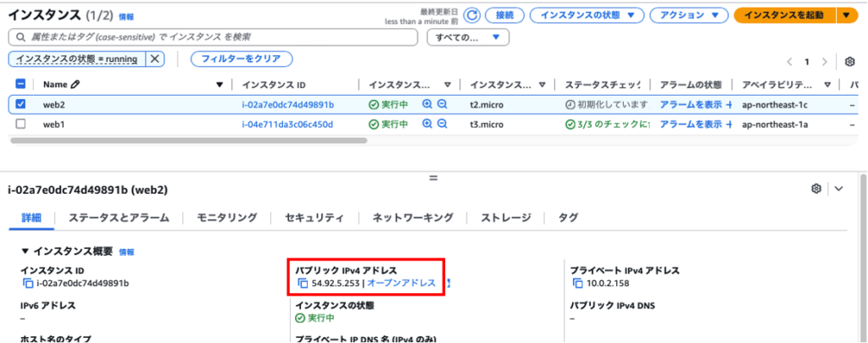Switch to ネットワーキング tab

point(413,218)
